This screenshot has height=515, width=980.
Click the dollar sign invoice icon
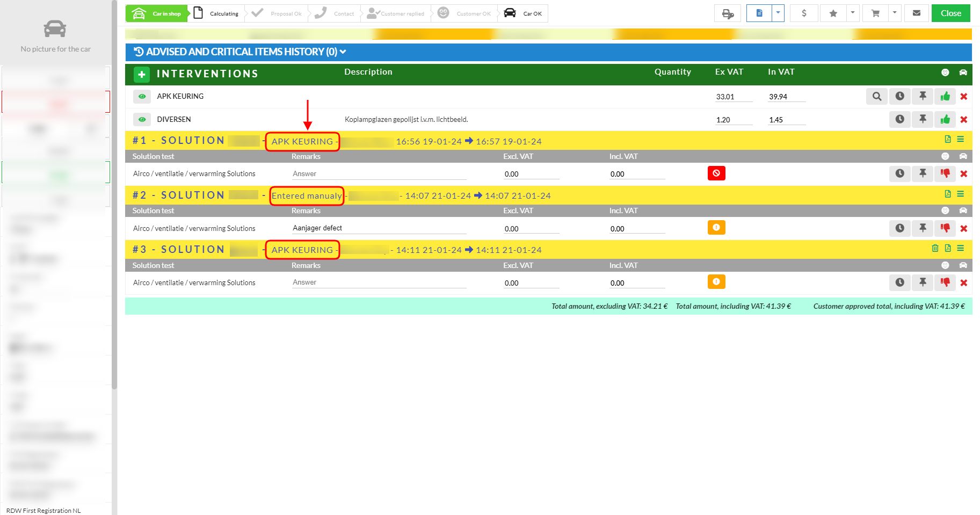point(803,13)
